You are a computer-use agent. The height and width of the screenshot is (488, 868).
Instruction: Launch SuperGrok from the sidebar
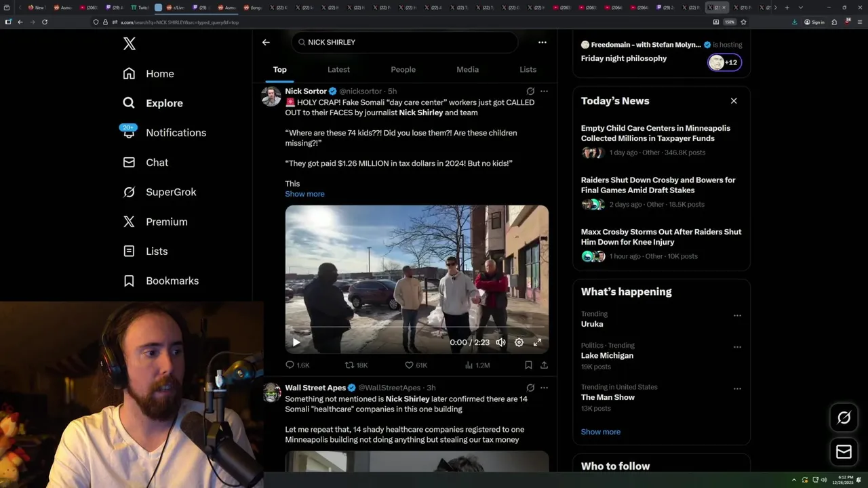[x=159, y=192]
